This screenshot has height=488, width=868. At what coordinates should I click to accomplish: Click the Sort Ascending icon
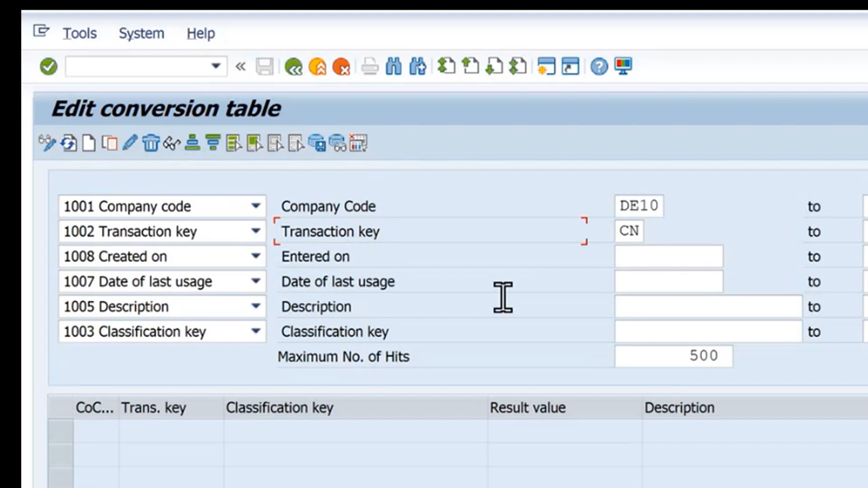193,143
